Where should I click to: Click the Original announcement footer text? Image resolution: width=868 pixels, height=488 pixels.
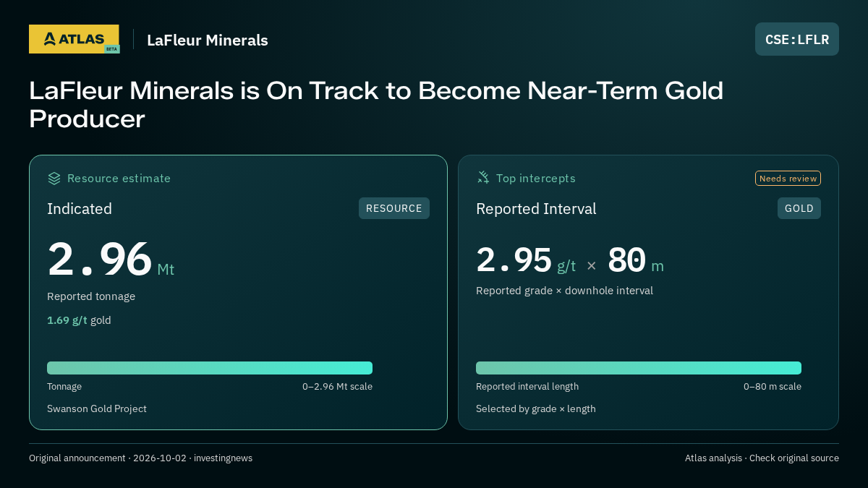click(140, 458)
